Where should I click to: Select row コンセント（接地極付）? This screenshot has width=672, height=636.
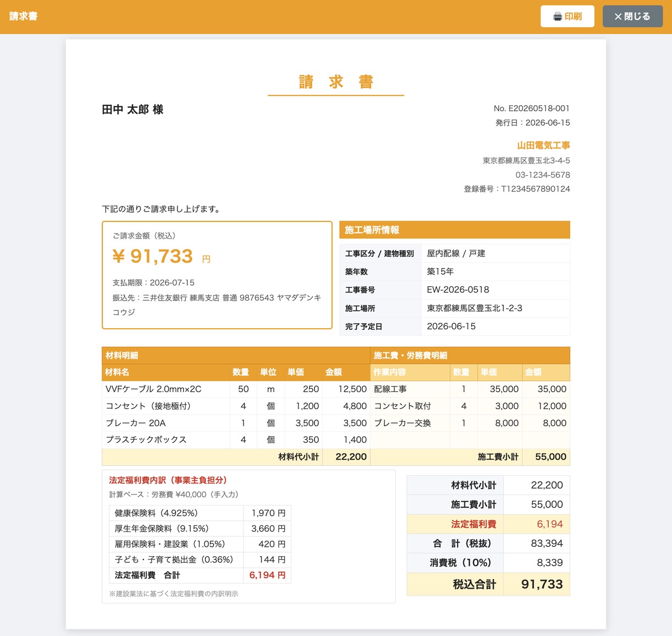click(x=236, y=406)
